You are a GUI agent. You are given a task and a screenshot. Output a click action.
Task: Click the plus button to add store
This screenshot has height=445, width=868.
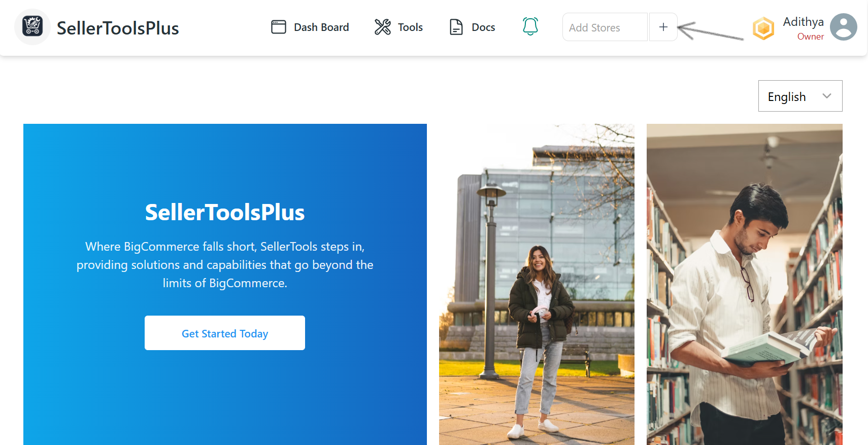coord(663,27)
